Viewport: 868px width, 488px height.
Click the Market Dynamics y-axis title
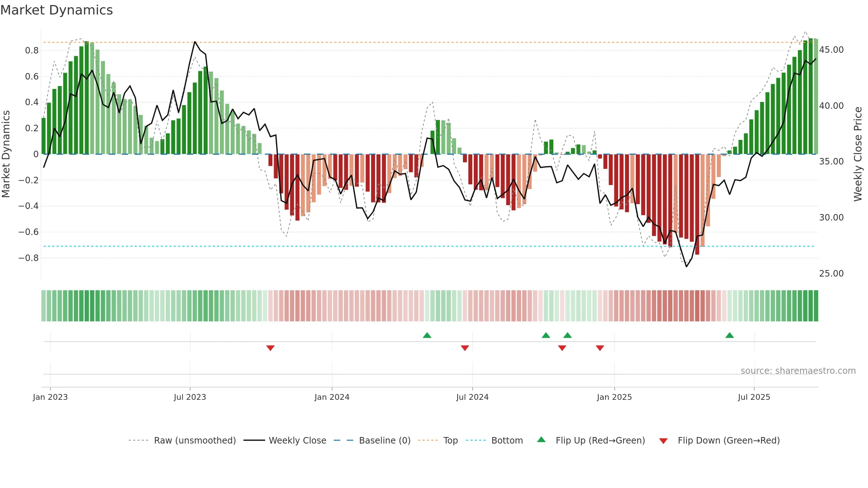click(x=6, y=154)
